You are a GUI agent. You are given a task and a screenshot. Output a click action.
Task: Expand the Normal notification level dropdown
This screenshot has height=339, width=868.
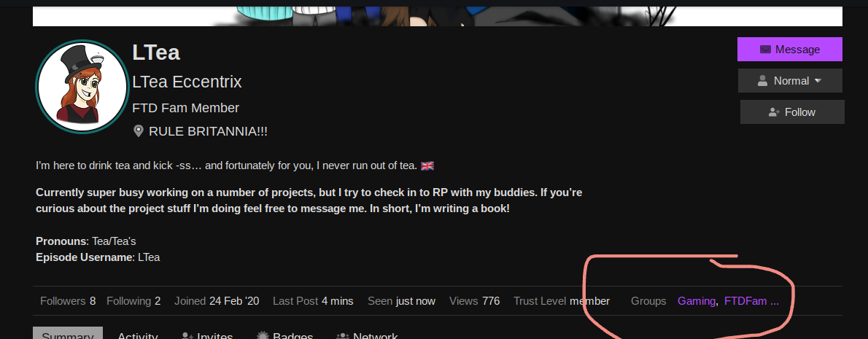[790, 81]
